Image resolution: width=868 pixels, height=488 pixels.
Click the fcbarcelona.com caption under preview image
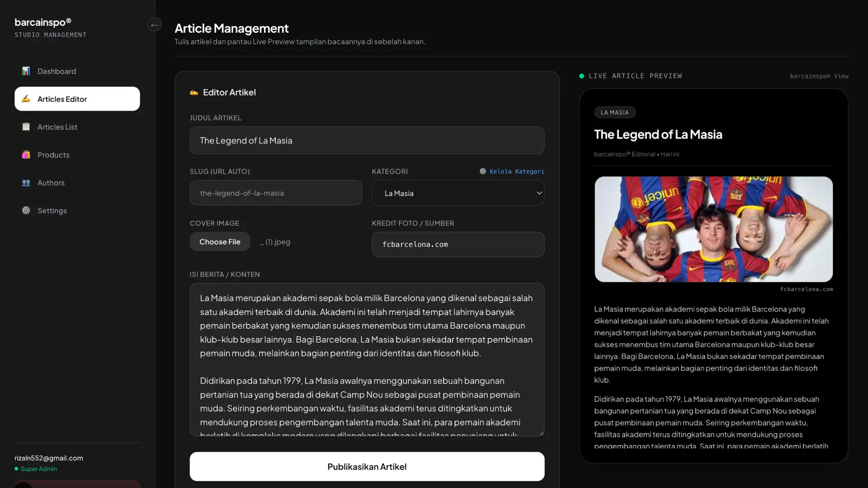[x=807, y=289]
